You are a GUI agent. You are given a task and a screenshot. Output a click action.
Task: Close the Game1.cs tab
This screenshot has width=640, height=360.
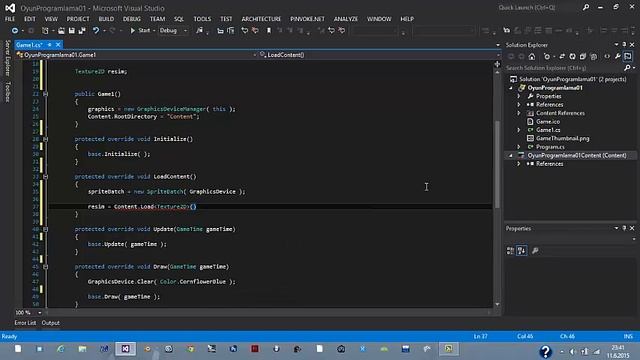(x=58, y=44)
